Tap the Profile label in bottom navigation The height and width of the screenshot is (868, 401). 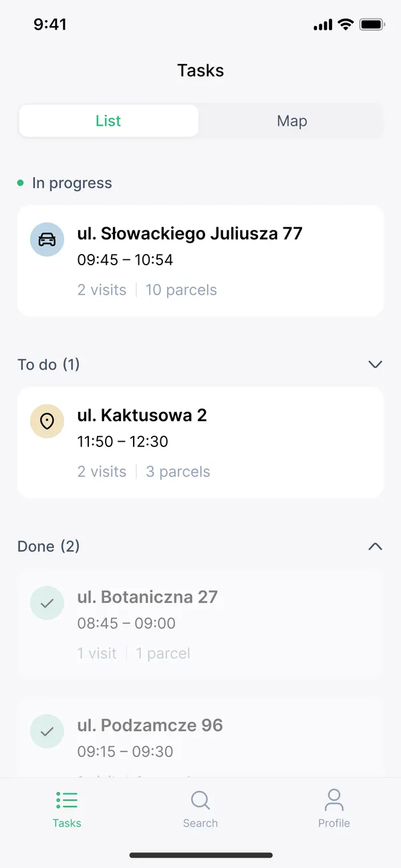click(x=334, y=823)
